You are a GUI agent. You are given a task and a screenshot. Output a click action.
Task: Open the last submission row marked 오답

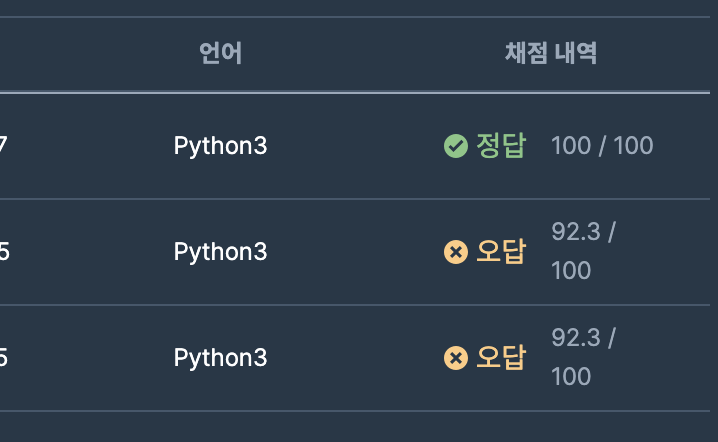pos(355,358)
